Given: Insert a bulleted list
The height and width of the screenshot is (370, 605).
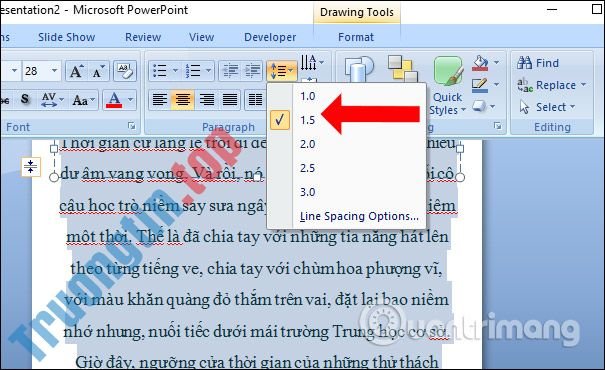Looking at the screenshot, I should coord(160,71).
